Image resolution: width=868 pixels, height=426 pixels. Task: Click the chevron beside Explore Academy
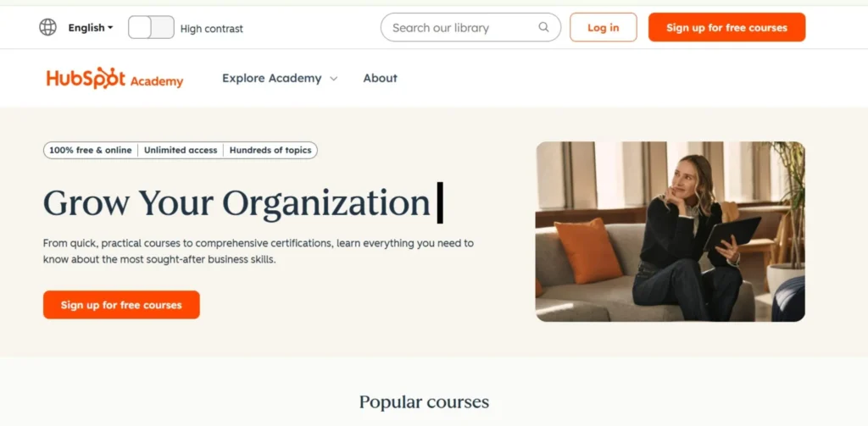pyautogui.click(x=334, y=79)
